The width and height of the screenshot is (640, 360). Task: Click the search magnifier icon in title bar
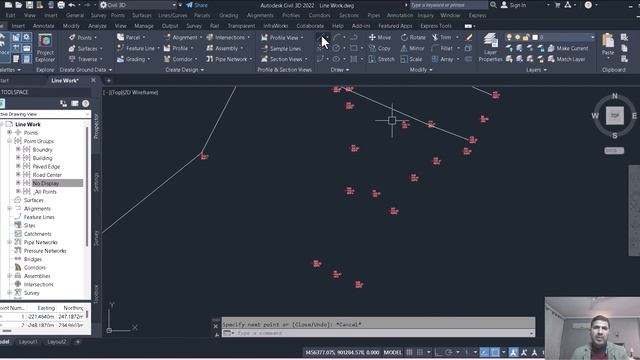pos(493,5)
